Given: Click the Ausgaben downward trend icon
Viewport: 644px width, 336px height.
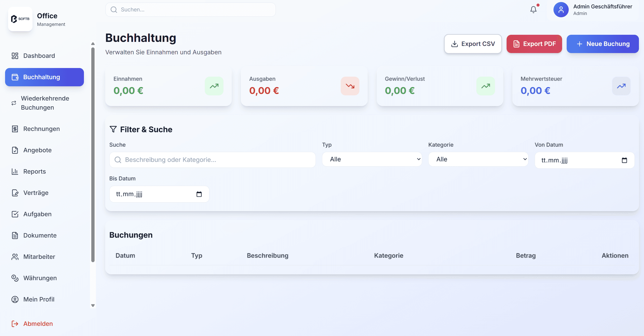Looking at the screenshot, I should (350, 86).
